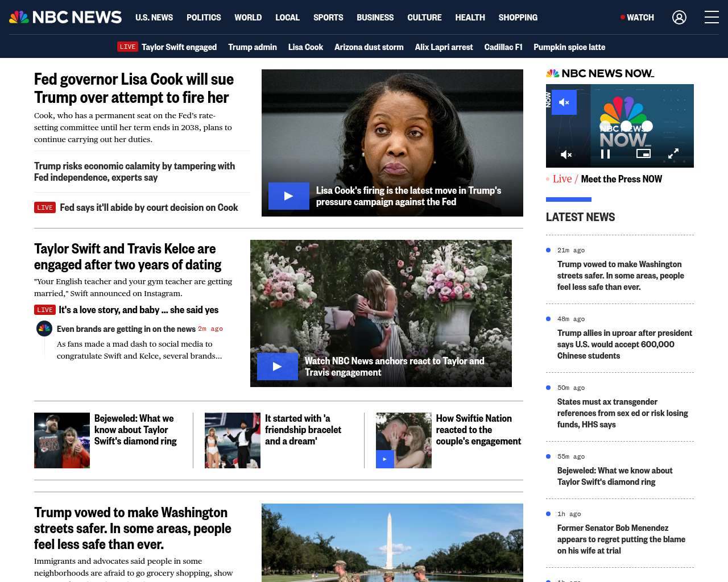Open the Lisa Cook trending topic
728x582 pixels.
305,47
